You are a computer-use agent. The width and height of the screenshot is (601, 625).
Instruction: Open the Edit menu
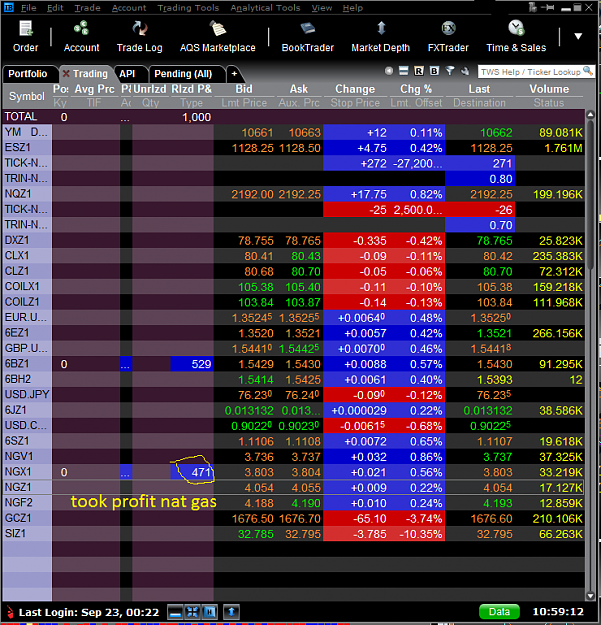[x=55, y=8]
